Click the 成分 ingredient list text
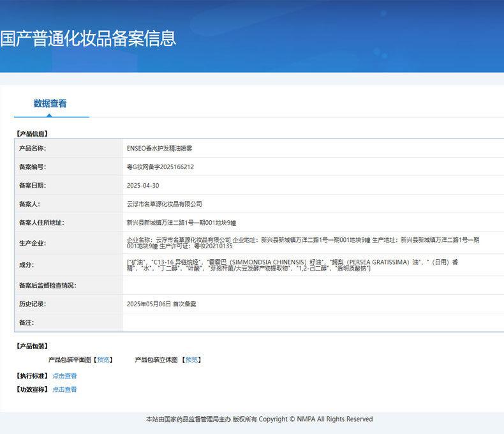 pos(293,265)
